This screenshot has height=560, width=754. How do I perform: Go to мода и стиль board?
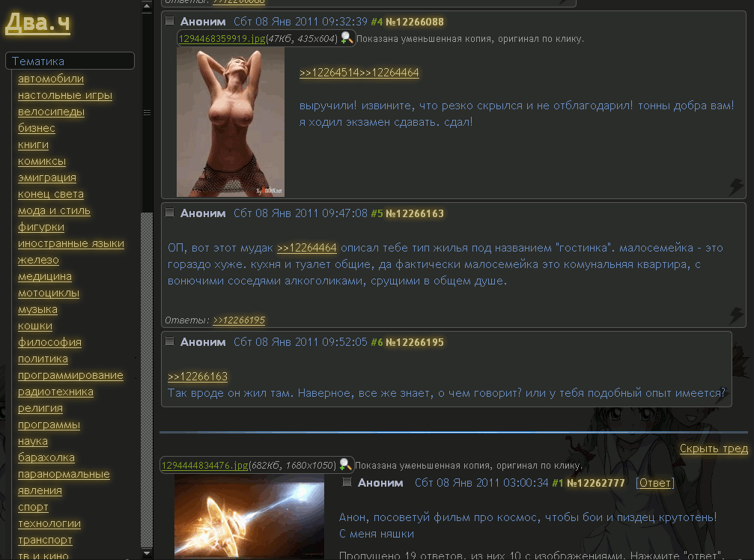tap(54, 210)
